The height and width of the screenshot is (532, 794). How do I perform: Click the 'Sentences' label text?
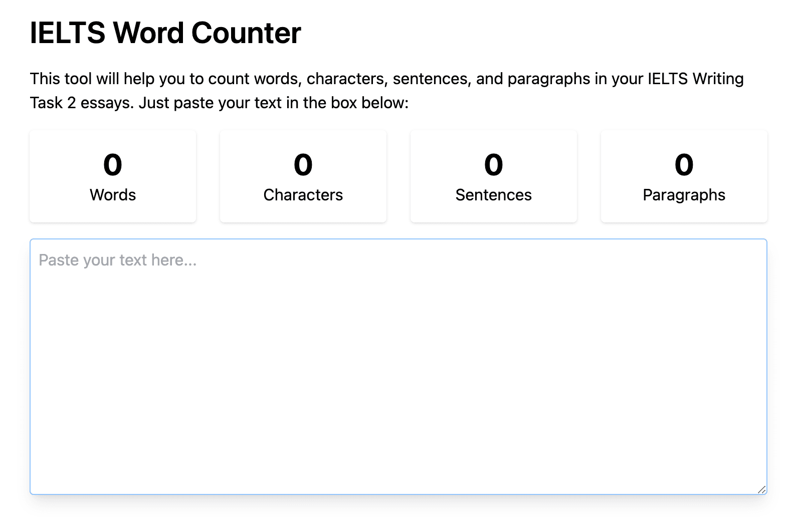(494, 195)
